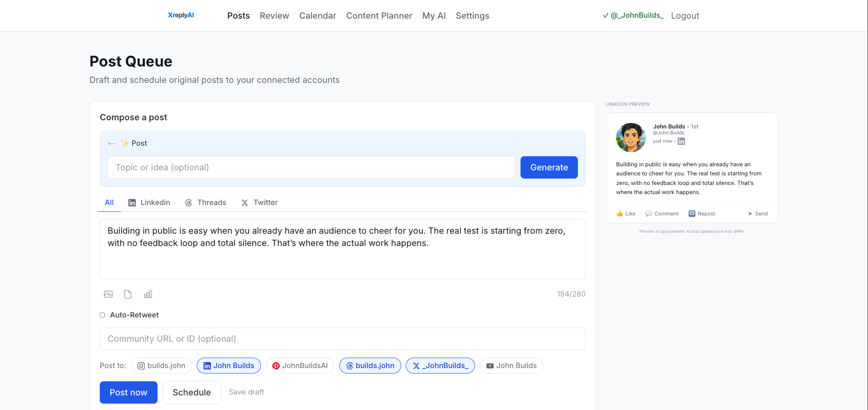868x410 pixels.
Task: Deselect Threads builds.john account chip
Action: tap(370, 366)
